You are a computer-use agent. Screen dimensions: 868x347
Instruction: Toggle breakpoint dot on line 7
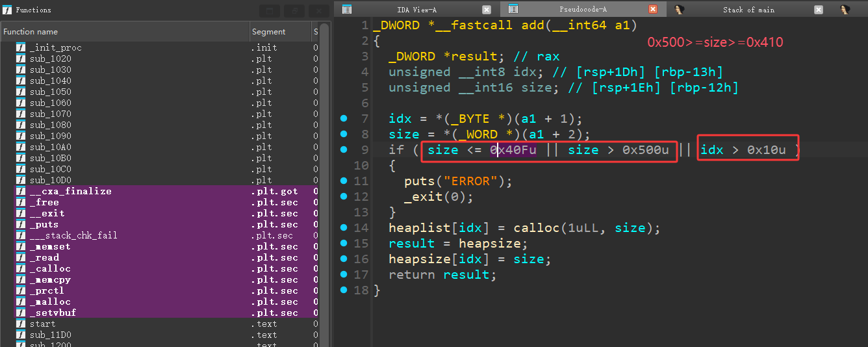coord(344,118)
